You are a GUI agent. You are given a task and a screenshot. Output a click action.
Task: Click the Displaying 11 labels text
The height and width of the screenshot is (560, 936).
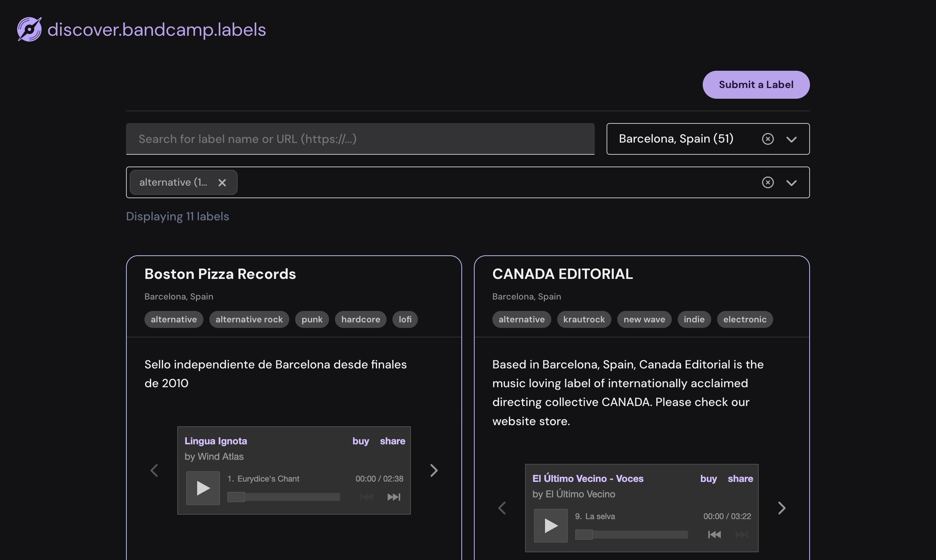[x=177, y=216]
